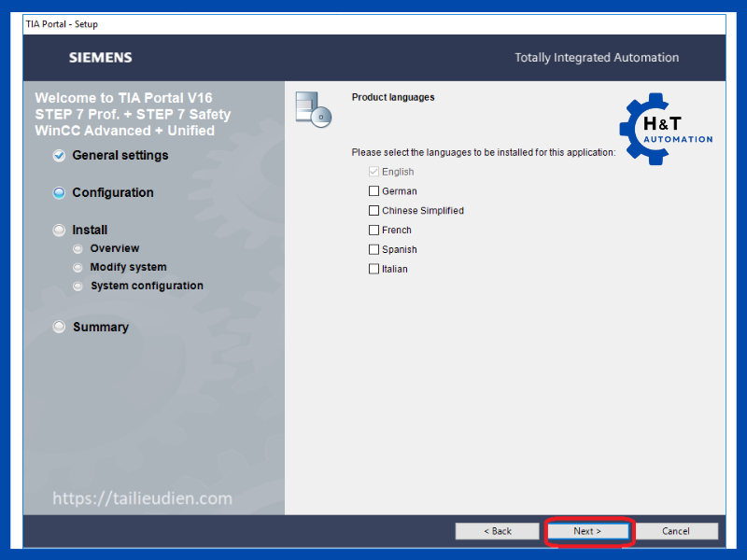747x560 pixels.
Task: Click the Overview sub-step bullet icon
Action: pos(78,249)
